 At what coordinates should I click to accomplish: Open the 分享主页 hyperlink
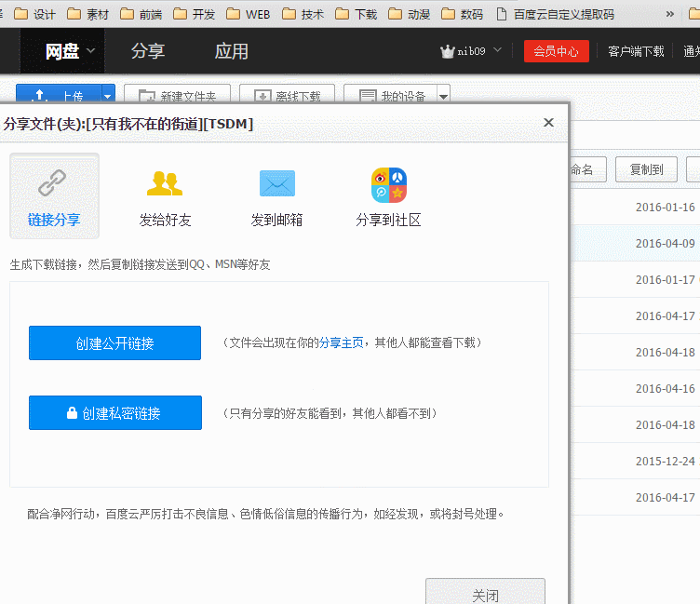point(342,342)
